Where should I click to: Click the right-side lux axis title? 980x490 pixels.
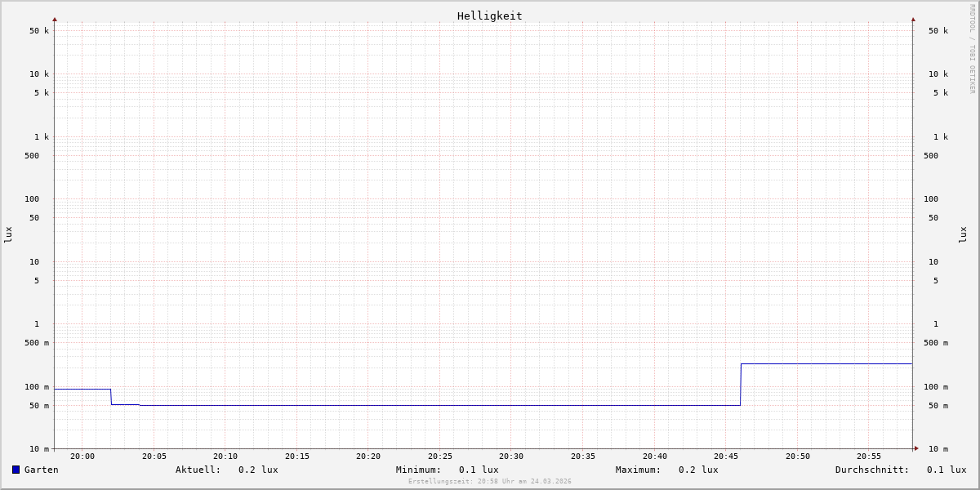(964, 234)
